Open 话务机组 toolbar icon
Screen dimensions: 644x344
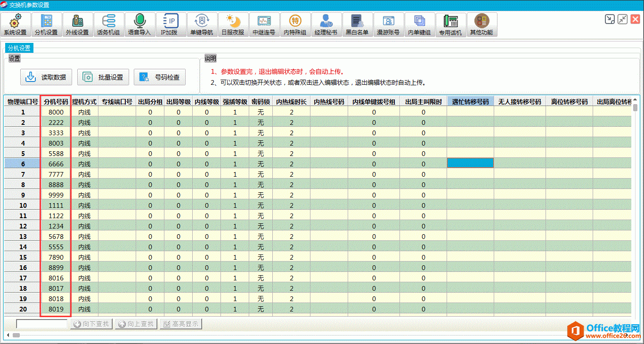(x=109, y=25)
